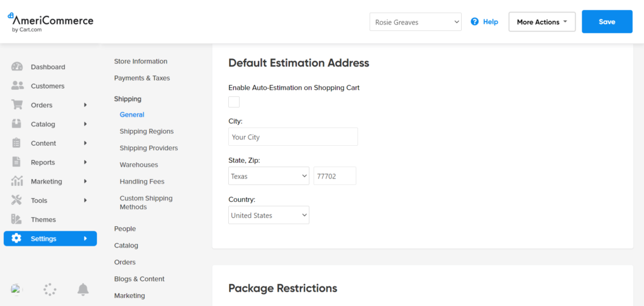
Task: Open the Themes paint icon
Action: (16, 219)
